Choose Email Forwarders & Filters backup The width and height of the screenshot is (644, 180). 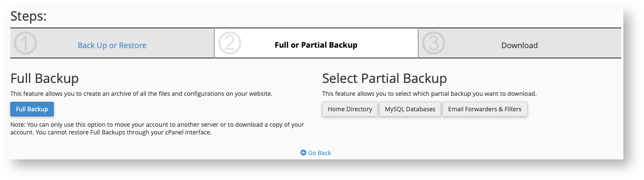[x=484, y=109]
